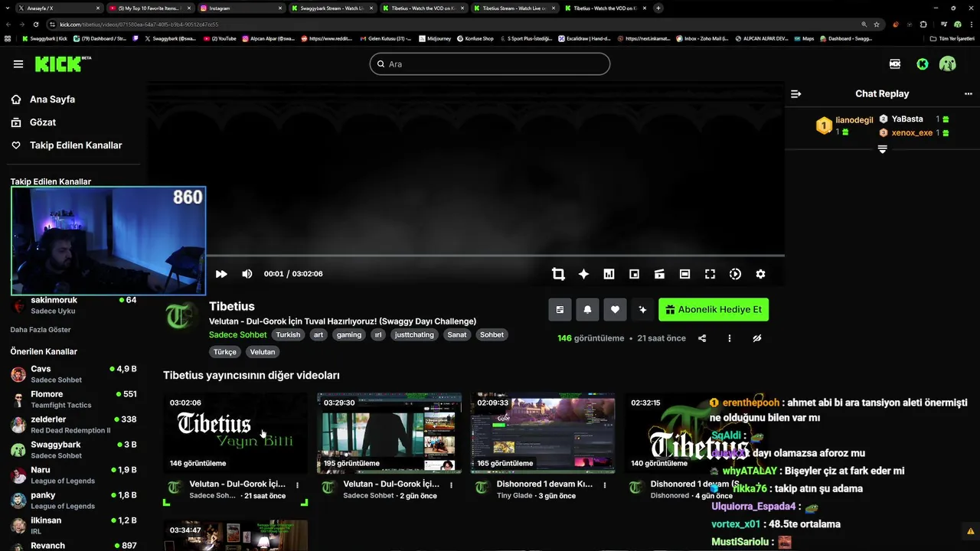The width and height of the screenshot is (980, 551).
Task: Open the Cavs recommended channel
Action: (73, 374)
